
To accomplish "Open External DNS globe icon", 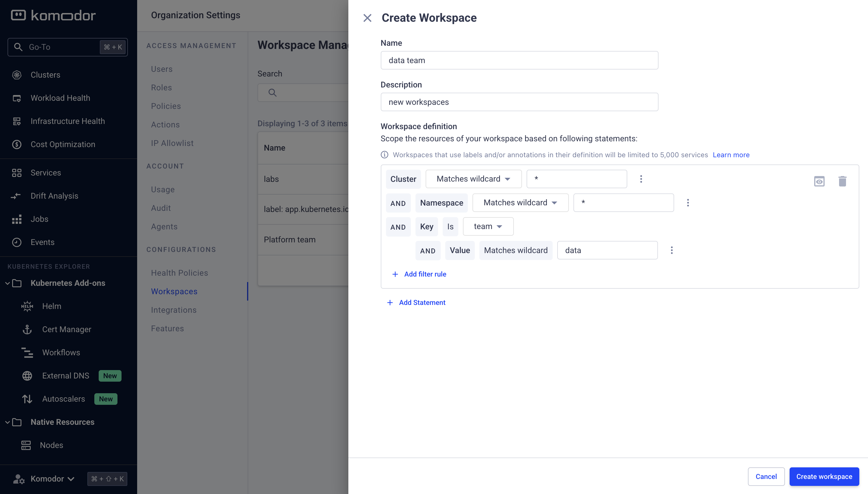I will click(x=27, y=376).
